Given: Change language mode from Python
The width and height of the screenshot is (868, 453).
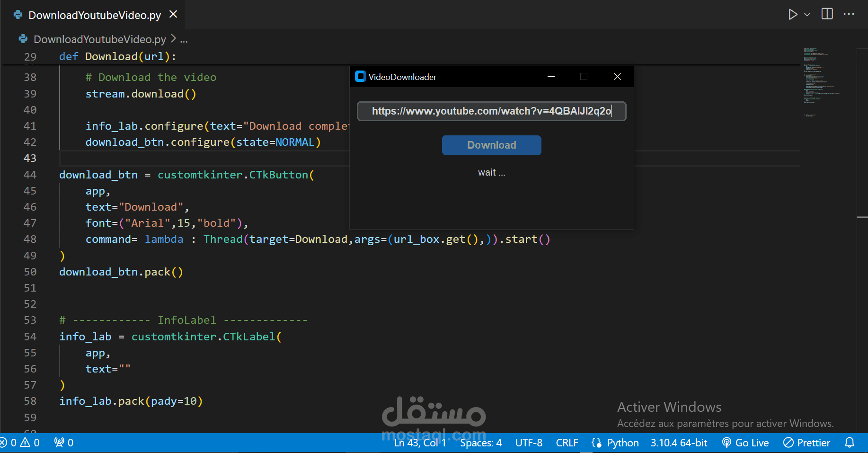Looking at the screenshot, I should pos(623,443).
